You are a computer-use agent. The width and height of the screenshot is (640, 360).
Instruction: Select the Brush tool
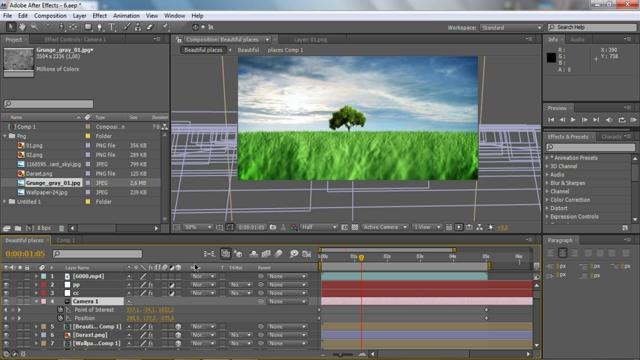point(127,27)
